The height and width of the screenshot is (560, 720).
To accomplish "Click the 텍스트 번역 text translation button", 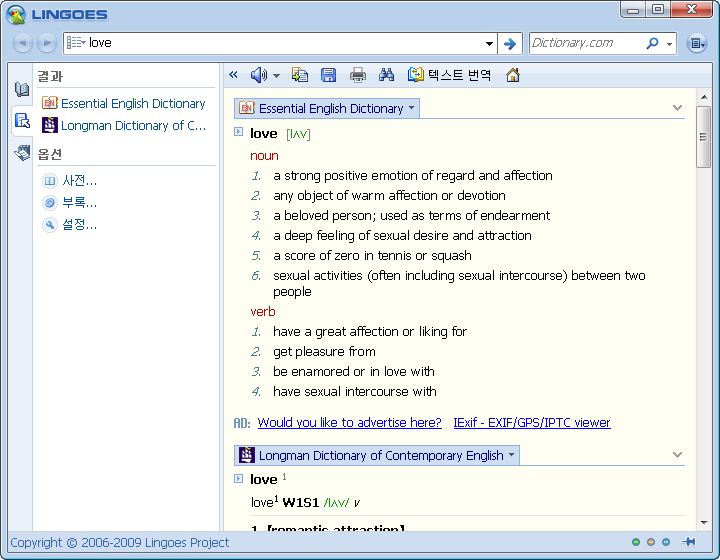I will tap(450, 75).
